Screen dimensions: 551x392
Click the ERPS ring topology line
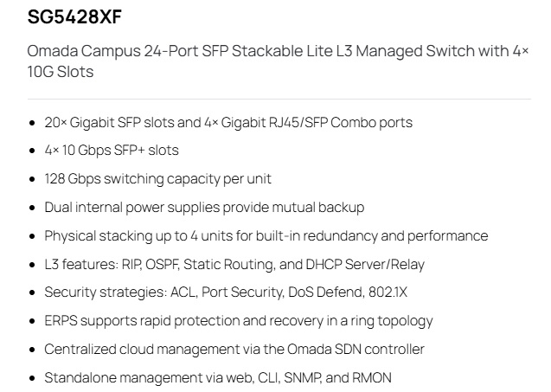239,321
